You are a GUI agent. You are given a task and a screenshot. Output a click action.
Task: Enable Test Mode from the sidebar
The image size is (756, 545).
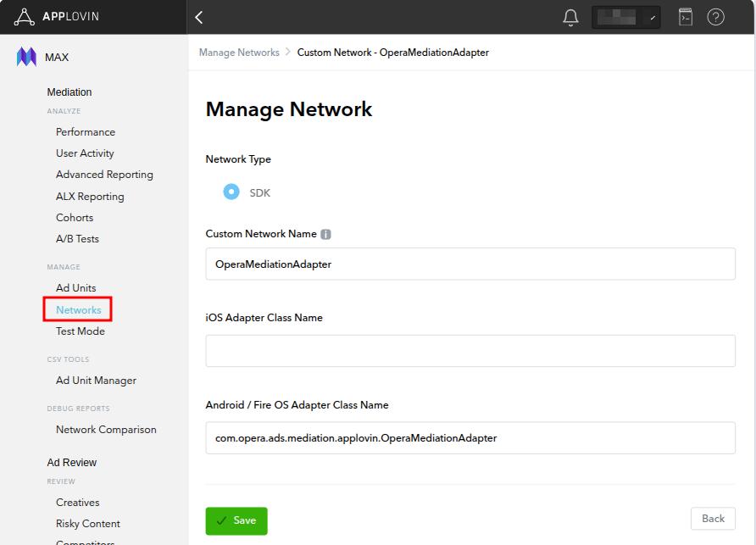[x=80, y=331]
